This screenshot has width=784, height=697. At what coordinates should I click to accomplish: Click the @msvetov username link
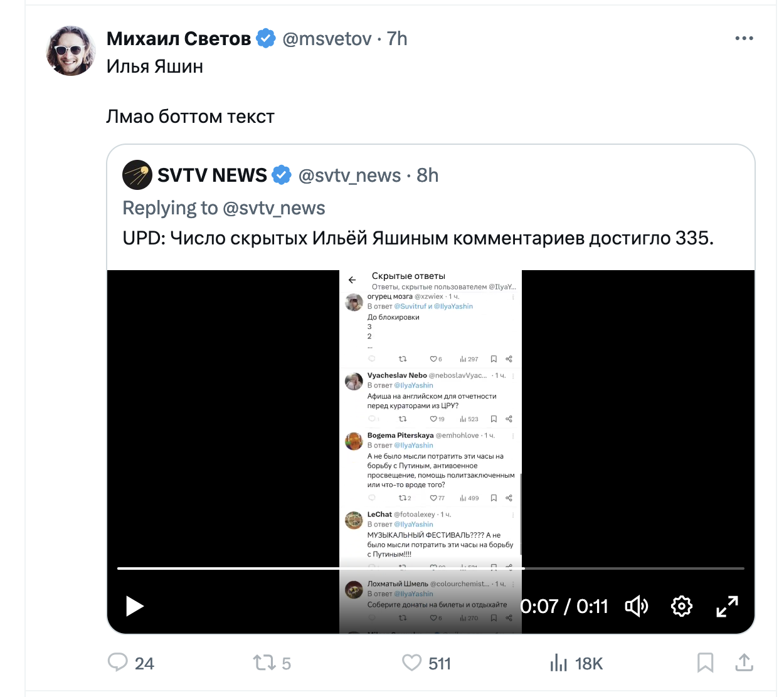327,39
